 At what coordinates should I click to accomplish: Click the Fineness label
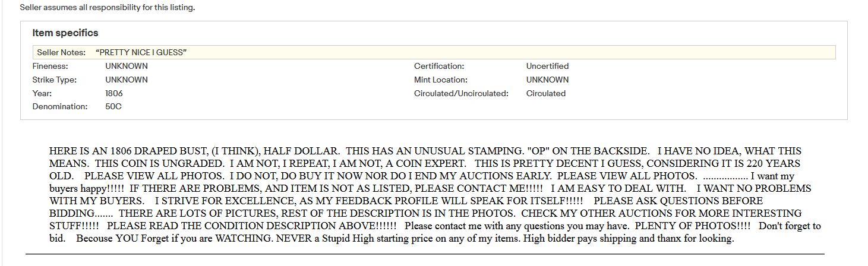point(50,66)
